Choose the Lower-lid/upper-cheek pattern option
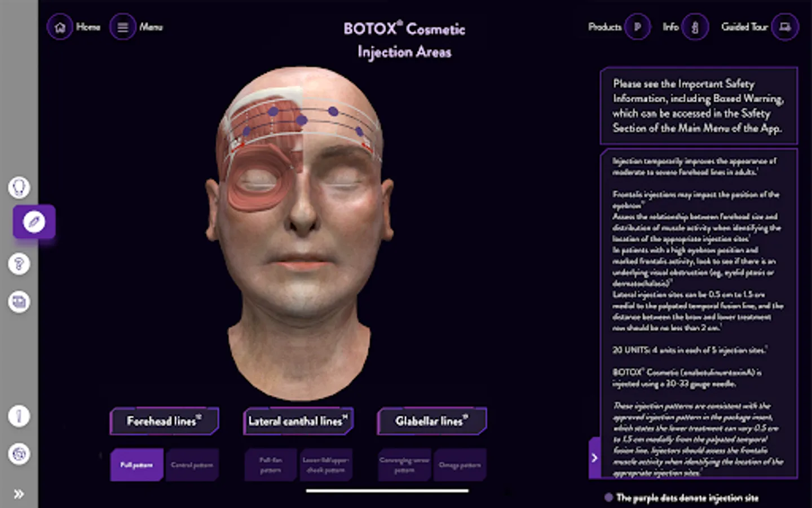 point(326,465)
